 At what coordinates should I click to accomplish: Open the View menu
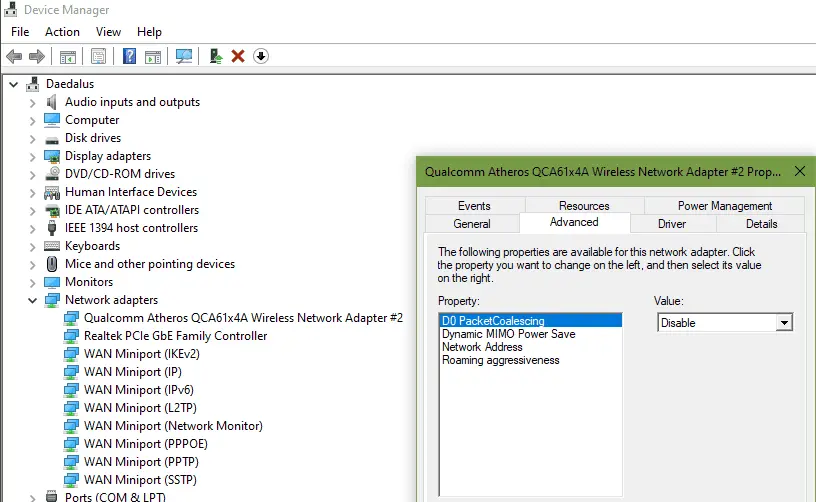pyautogui.click(x=108, y=32)
